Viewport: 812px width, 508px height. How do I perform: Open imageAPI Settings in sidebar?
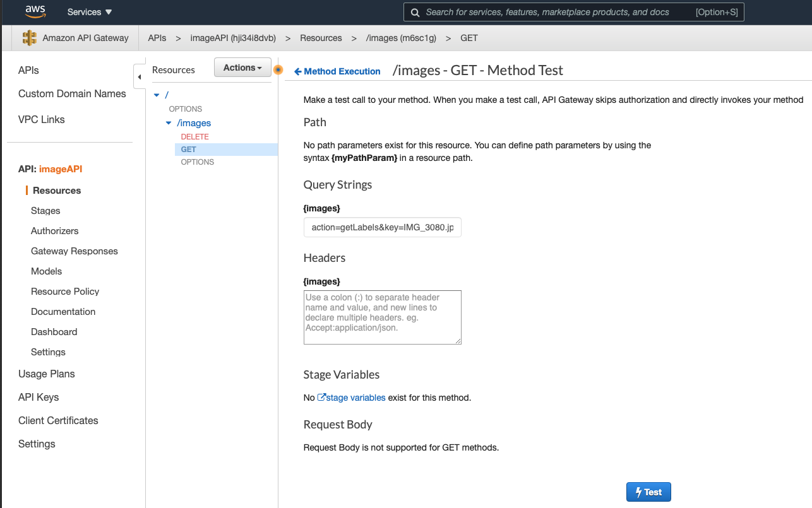(48, 352)
